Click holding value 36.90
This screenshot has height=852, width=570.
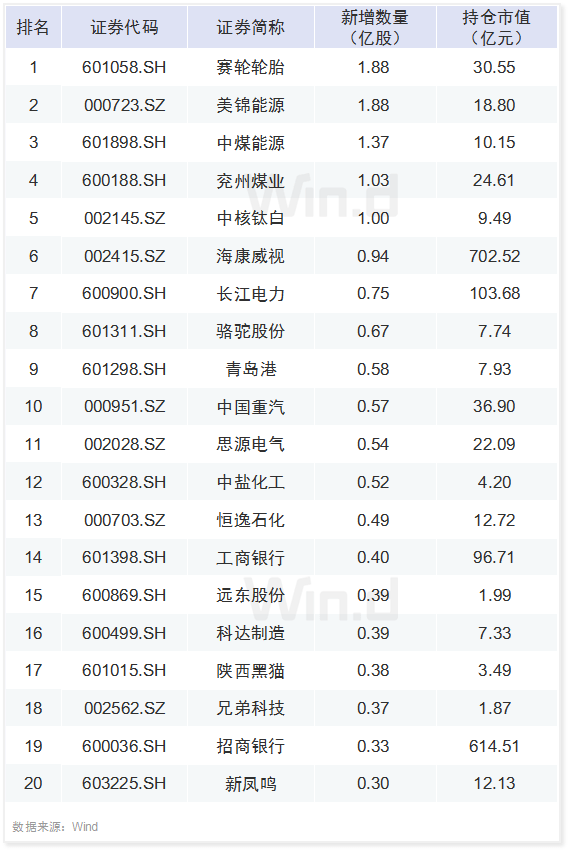click(494, 406)
